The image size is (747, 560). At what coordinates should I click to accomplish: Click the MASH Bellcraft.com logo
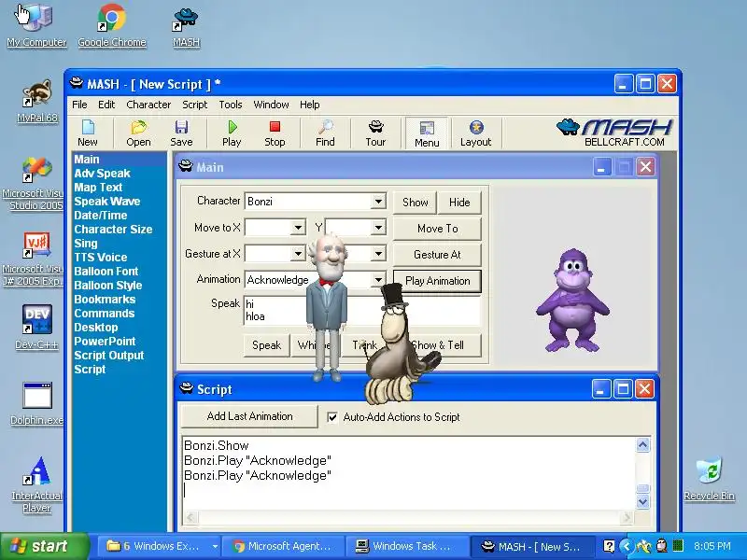(x=615, y=133)
